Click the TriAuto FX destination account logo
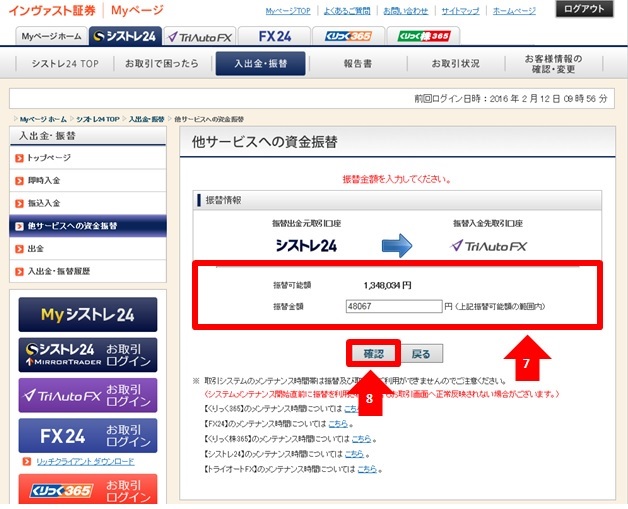This screenshot has height=509, width=628. pyautogui.click(x=488, y=246)
